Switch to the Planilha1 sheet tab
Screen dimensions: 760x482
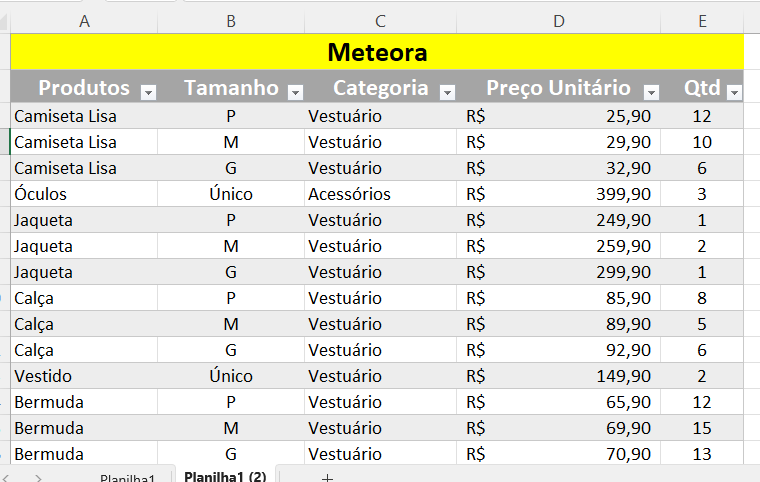(x=128, y=477)
